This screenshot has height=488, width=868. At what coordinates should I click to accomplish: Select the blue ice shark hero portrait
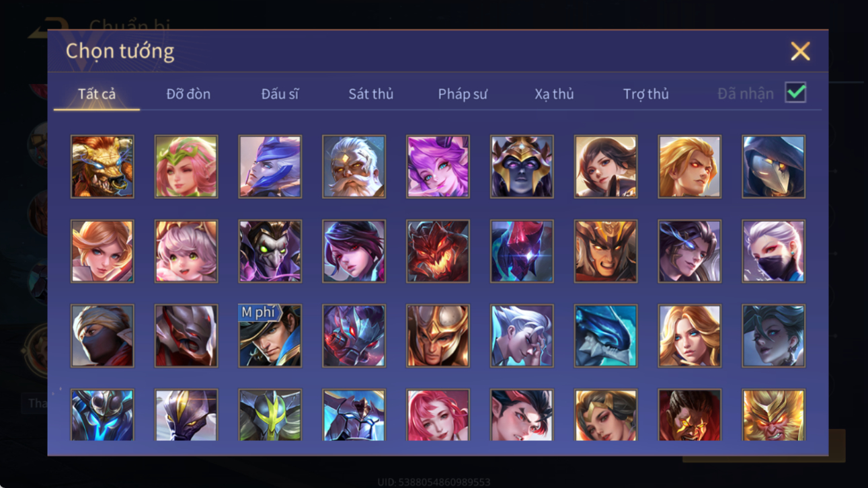coord(606,336)
